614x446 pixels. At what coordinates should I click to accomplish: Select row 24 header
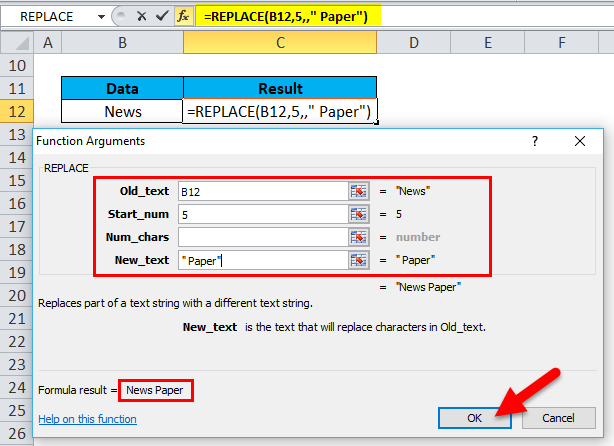point(17,388)
